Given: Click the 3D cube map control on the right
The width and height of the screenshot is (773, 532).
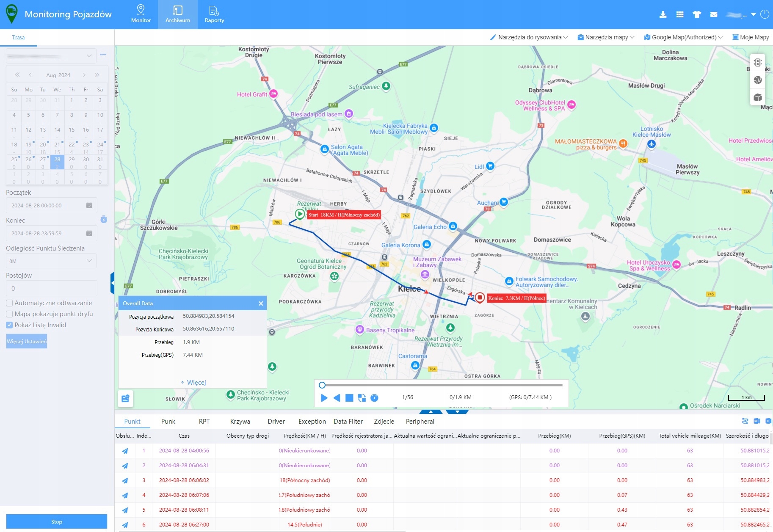Looking at the screenshot, I should (x=757, y=98).
